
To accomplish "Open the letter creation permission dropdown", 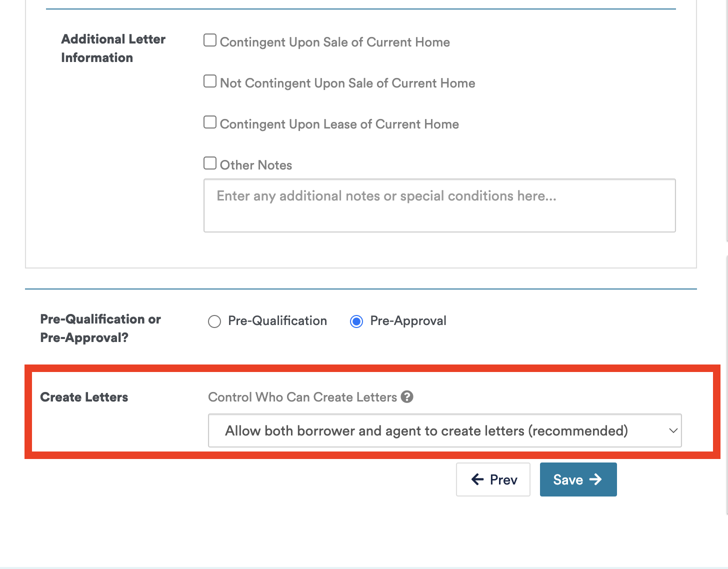I will click(444, 430).
